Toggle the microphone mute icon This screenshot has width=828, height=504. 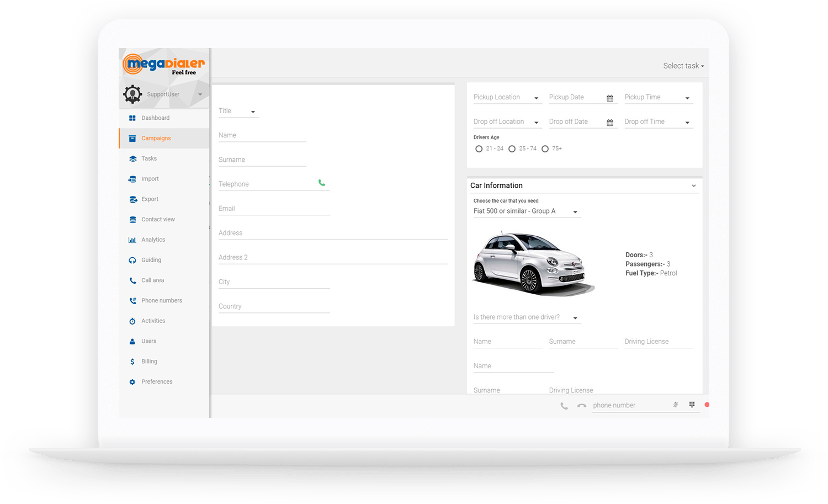point(675,405)
